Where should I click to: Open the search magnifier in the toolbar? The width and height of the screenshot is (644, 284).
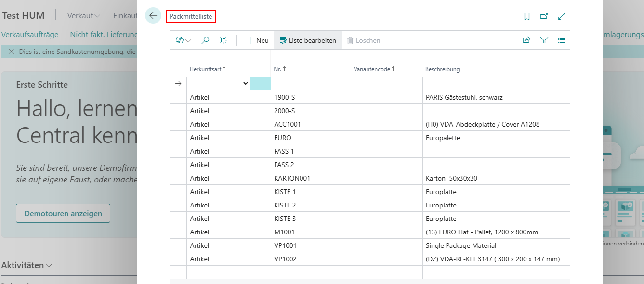coord(205,40)
